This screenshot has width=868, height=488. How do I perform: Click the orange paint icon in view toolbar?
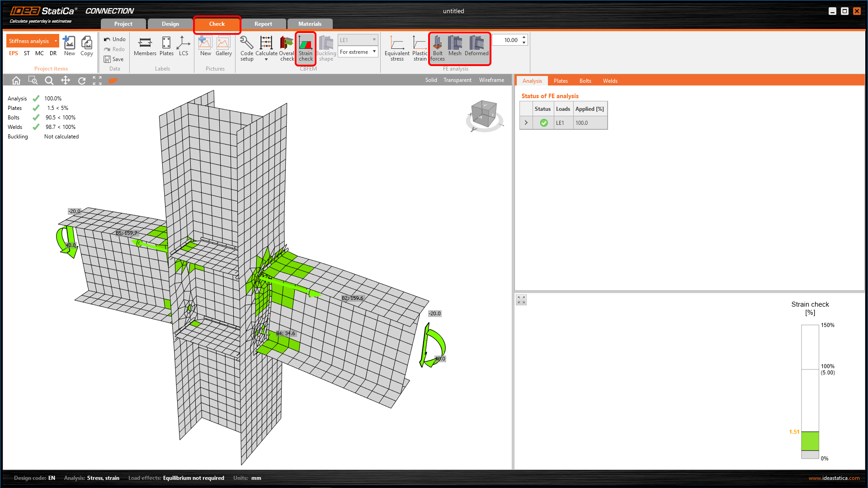tap(113, 80)
